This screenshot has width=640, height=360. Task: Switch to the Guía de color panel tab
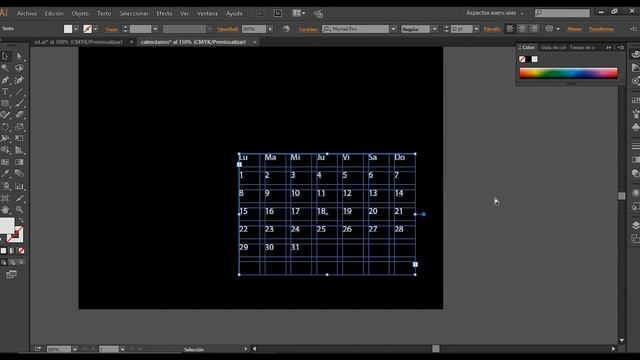pos(553,47)
